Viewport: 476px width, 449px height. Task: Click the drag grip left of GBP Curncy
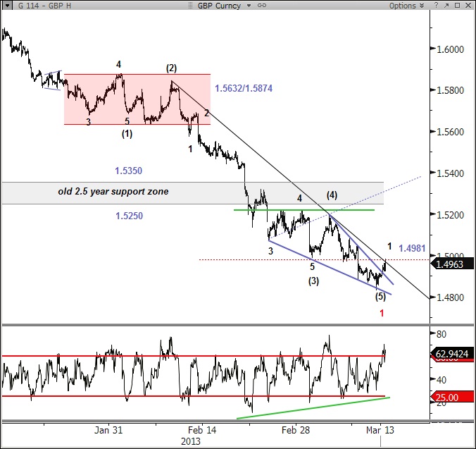click(192, 6)
